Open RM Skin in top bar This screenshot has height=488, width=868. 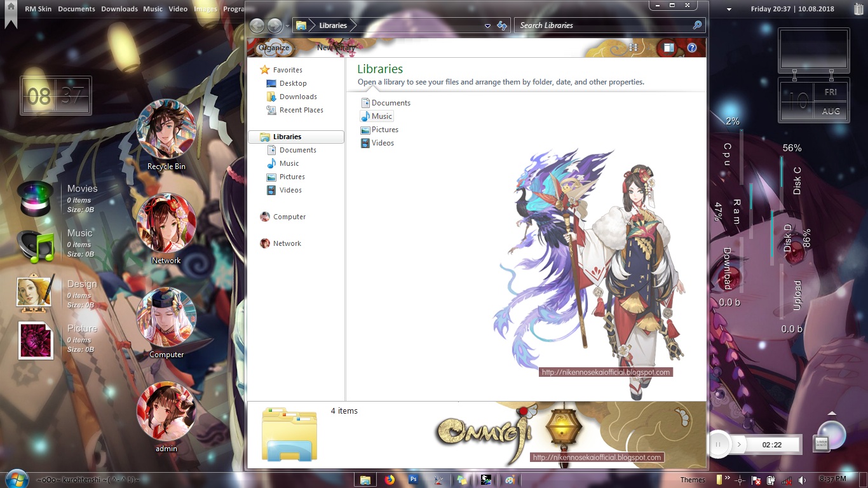coord(38,9)
